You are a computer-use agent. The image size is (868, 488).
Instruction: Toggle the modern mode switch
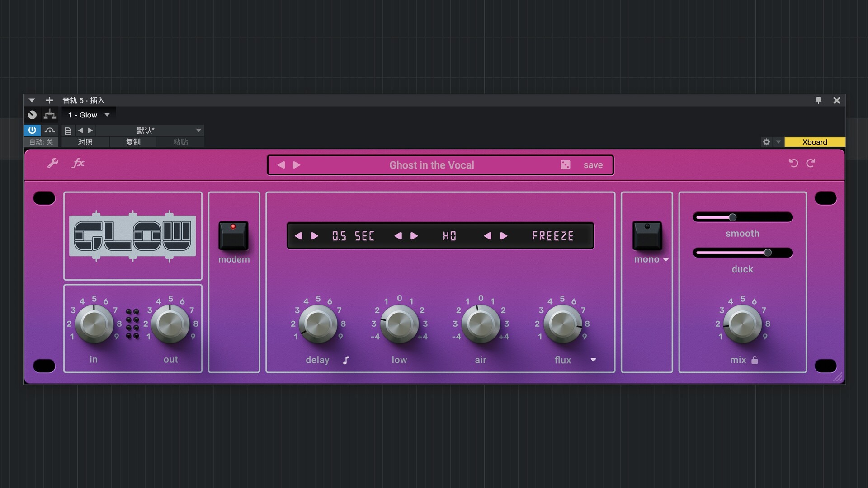tap(233, 235)
